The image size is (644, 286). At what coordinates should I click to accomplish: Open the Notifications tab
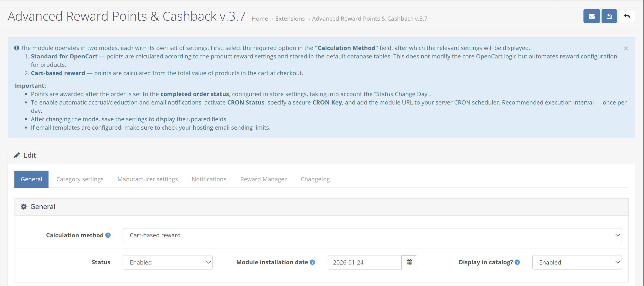209,179
